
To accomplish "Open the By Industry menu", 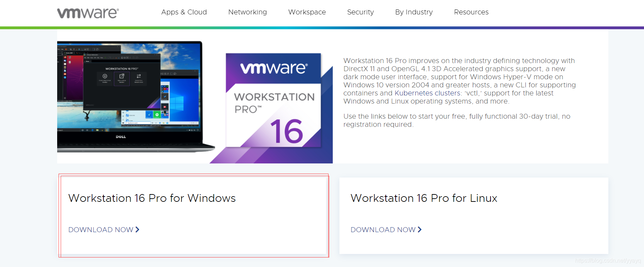I will [414, 12].
